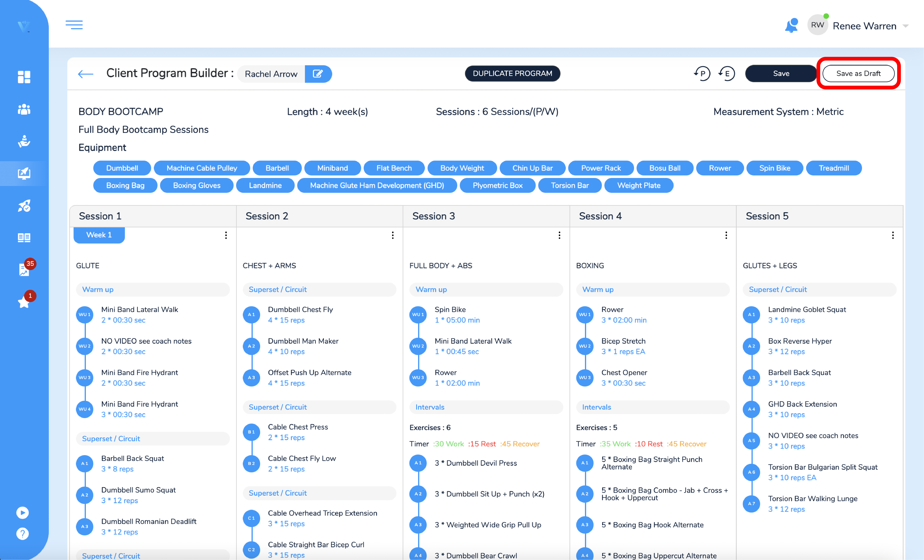Click the Machine Cable Pulley equipment tag
This screenshot has width=924, height=560.
[x=202, y=168]
